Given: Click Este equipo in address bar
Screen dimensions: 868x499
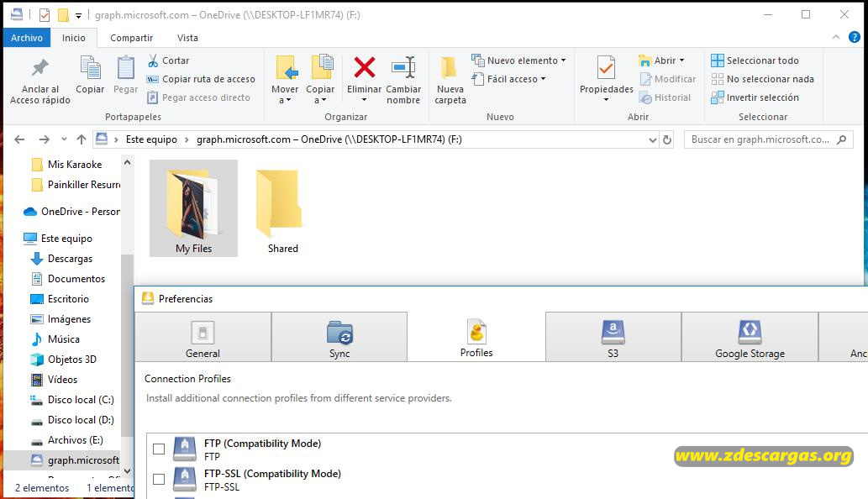Looking at the screenshot, I should [x=151, y=139].
